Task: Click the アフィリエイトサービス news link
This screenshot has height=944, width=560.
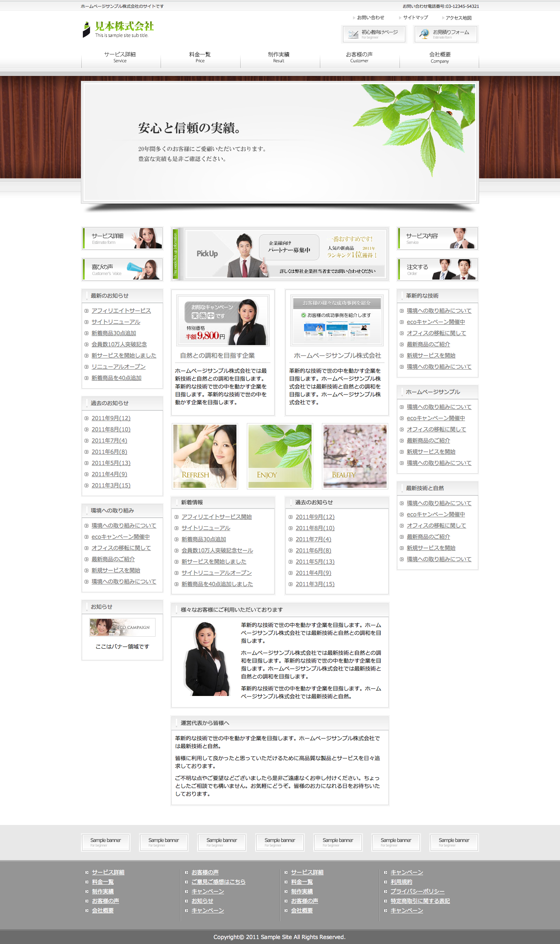Action: (121, 311)
